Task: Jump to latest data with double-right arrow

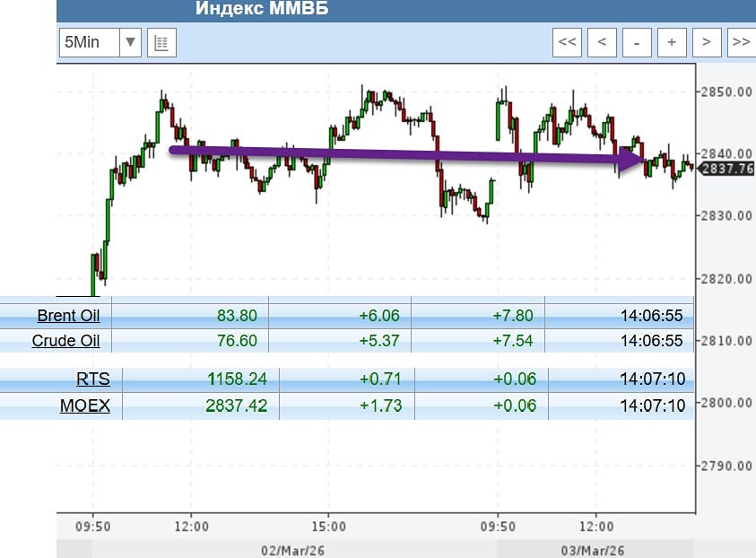Action: [742, 42]
